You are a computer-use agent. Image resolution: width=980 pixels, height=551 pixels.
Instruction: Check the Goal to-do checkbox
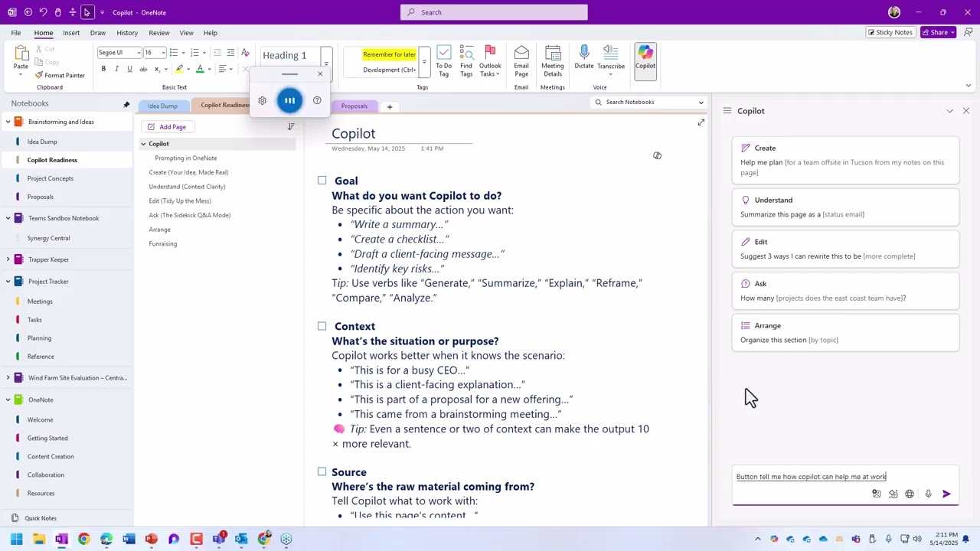322,181
